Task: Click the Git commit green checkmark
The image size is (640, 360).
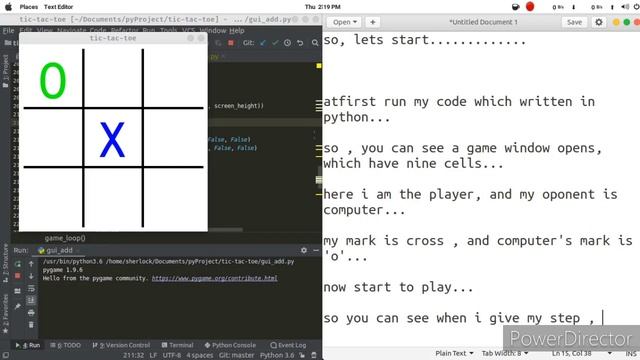Action: click(x=275, y=42)
